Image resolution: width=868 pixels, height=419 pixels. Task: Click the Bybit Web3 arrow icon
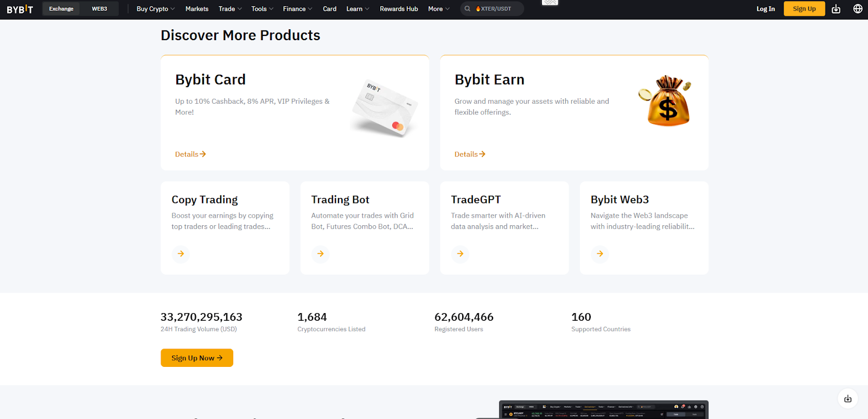click(600, 253)
